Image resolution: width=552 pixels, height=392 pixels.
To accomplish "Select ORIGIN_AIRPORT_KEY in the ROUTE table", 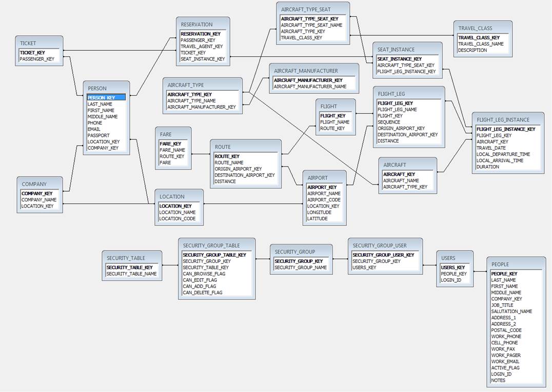I will tap(238, 169).
